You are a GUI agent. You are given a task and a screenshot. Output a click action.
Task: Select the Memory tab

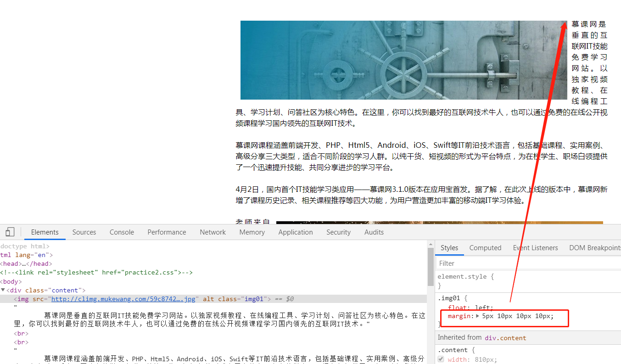(252, 232)
